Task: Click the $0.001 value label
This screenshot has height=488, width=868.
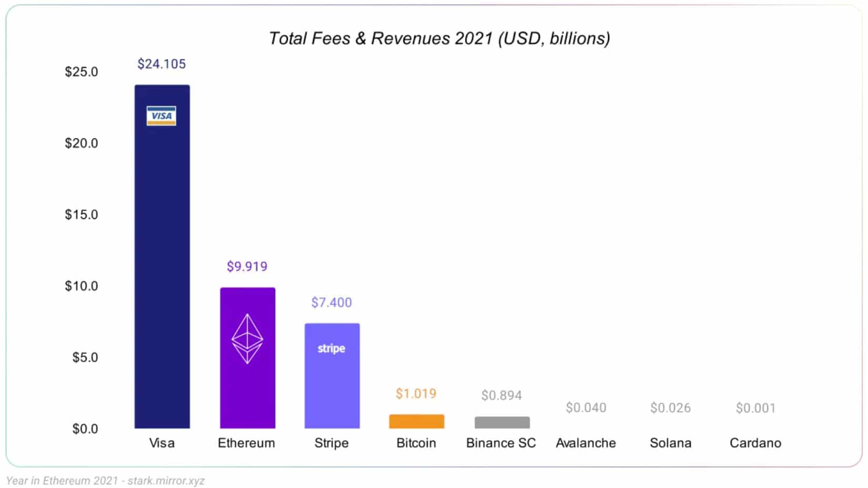Action: point(756,407)
